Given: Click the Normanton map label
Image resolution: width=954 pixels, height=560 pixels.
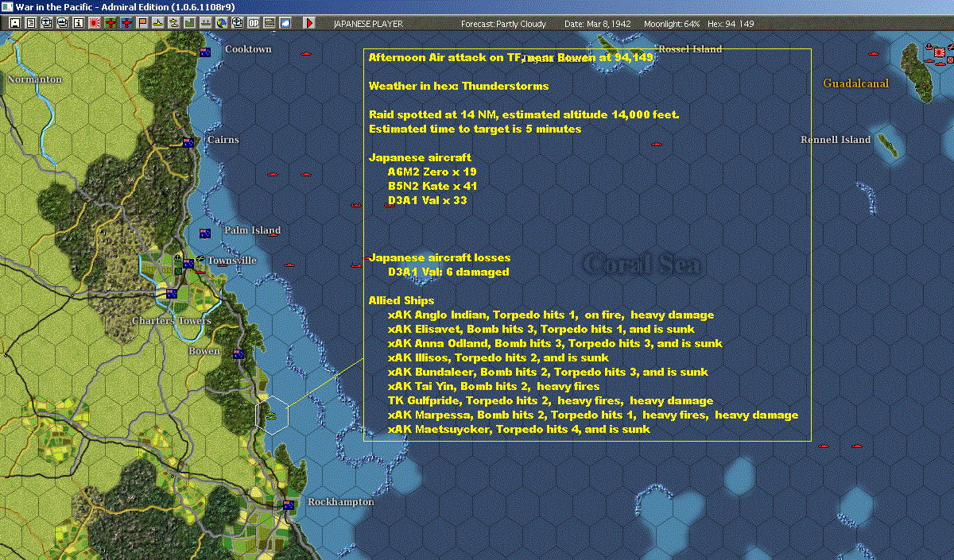Looking at the screenshot, I should 34,79.
